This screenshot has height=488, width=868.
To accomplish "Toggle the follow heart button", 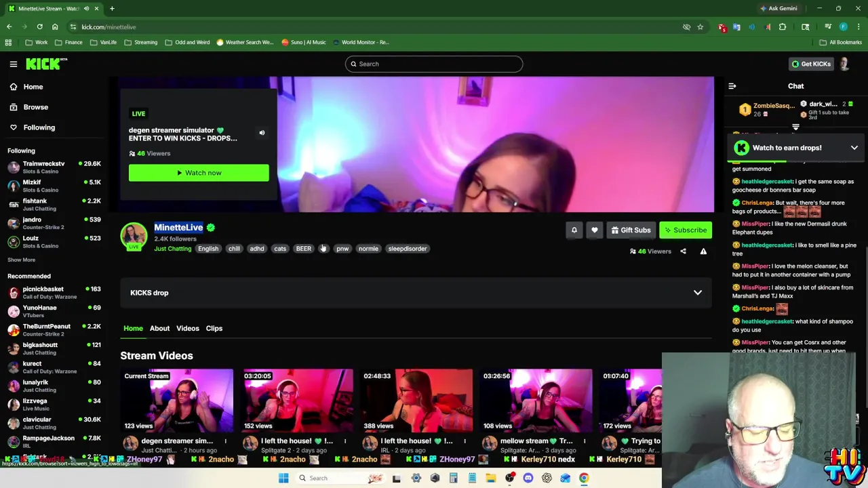I will 595,230.
